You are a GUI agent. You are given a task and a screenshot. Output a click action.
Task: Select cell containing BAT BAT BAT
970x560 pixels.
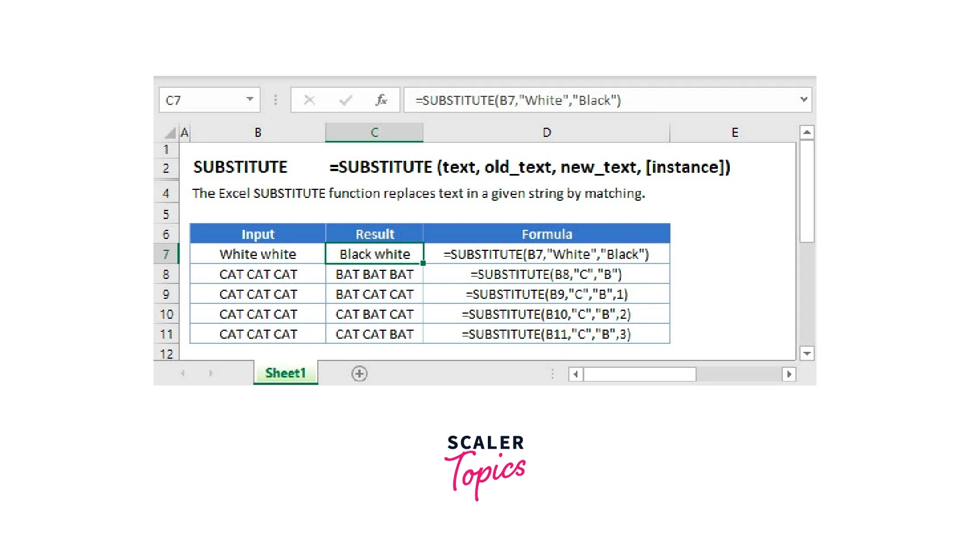tap(374, 274)
